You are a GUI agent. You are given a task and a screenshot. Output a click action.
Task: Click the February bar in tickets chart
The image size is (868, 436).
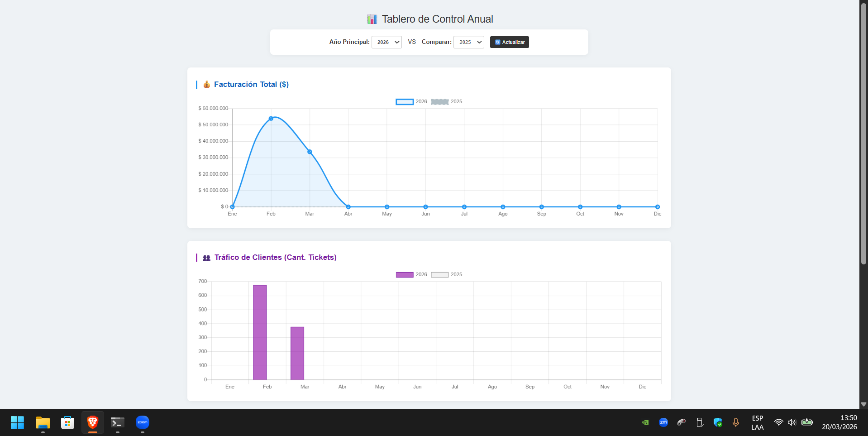click(260, 332)
